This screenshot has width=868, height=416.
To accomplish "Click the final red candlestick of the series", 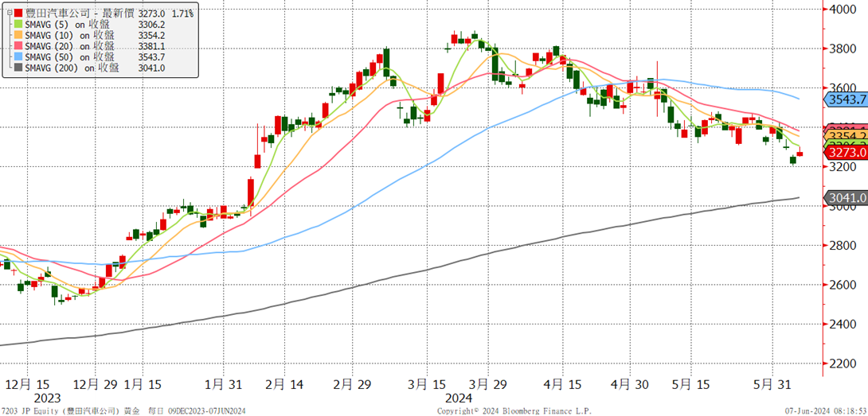I will [x=800, y=154].
